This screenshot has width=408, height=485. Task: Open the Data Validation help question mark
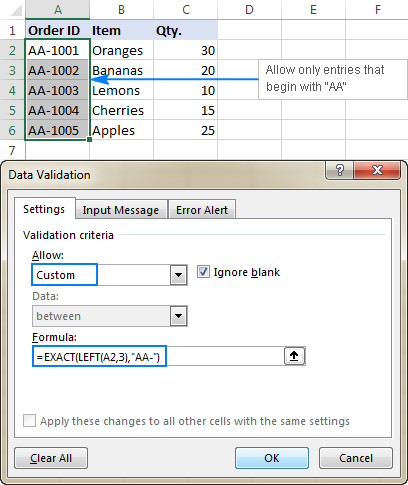[339, 170]
